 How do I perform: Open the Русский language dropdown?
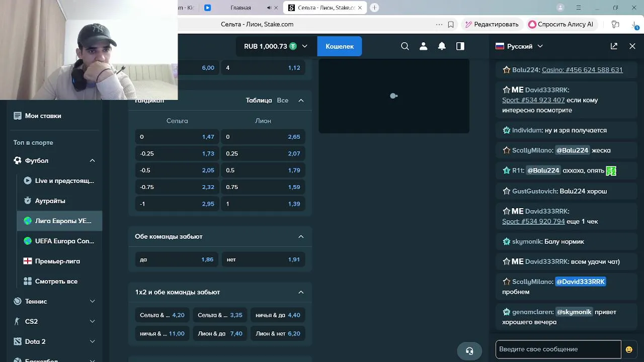(x=519, y=46)
